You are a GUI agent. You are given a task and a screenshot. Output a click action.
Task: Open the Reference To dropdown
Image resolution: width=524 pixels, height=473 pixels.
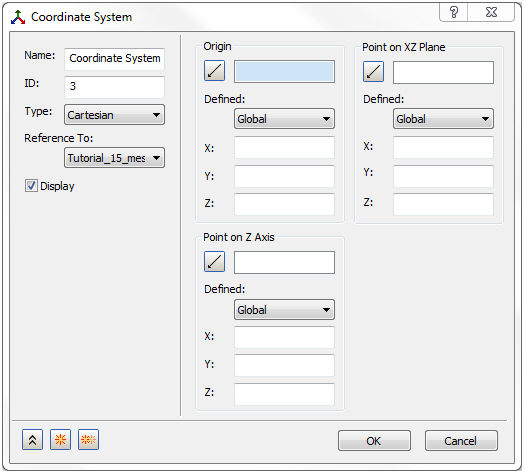(114, 158)
